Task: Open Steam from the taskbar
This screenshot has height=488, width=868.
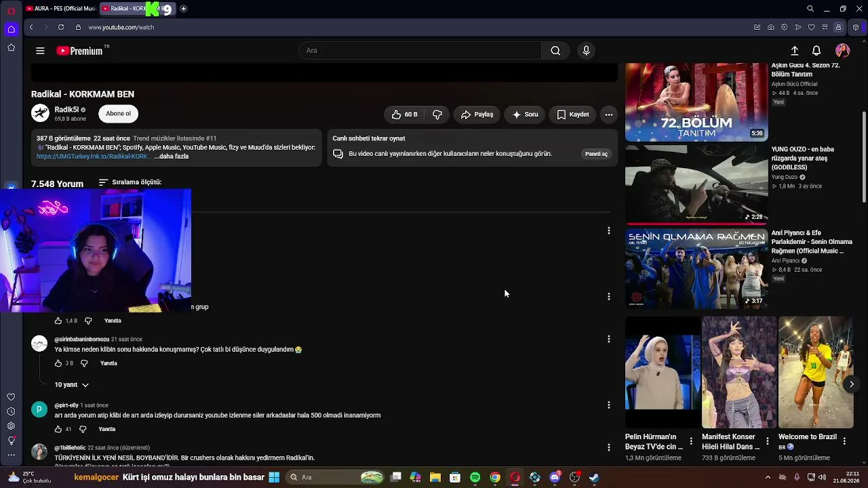Action: click(x=594, y=477)
